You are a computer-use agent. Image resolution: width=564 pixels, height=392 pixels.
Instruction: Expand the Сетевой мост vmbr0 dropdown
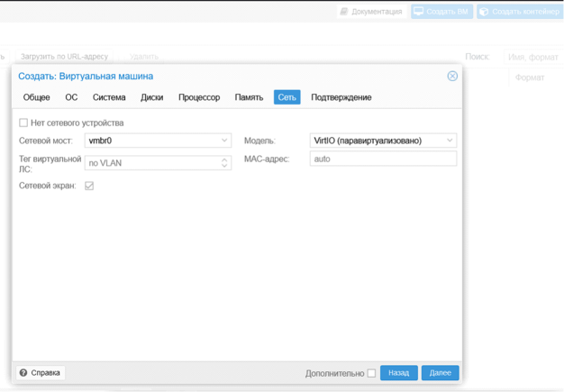(x=224, y=141)
